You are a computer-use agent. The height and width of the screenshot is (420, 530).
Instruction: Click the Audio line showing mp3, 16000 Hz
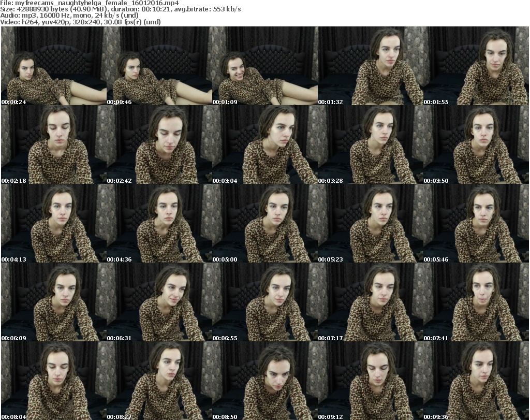(x=69, y=16)
